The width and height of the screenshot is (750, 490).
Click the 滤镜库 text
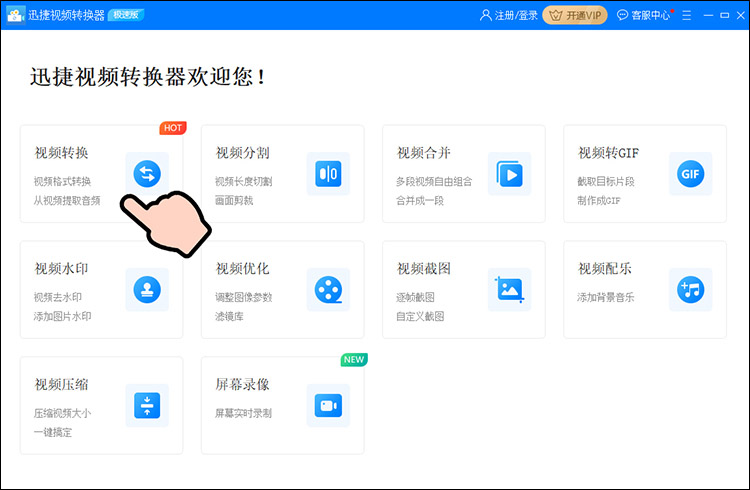pos(229,316)
